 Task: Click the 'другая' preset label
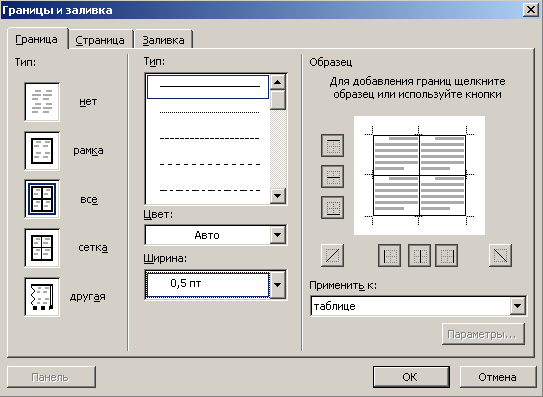(88, 297)
